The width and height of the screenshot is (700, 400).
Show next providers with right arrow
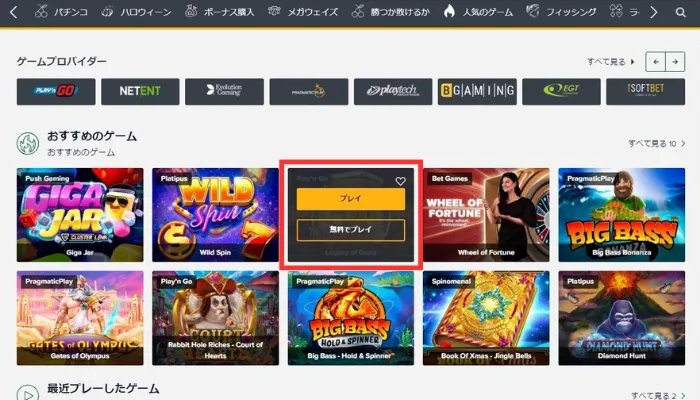click(x=675, y=62)
